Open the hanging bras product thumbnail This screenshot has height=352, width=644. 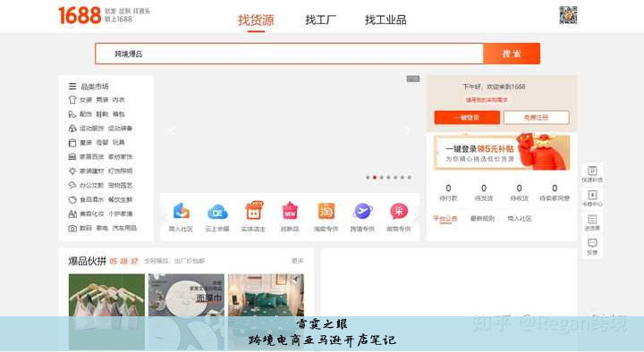(106, 312)
